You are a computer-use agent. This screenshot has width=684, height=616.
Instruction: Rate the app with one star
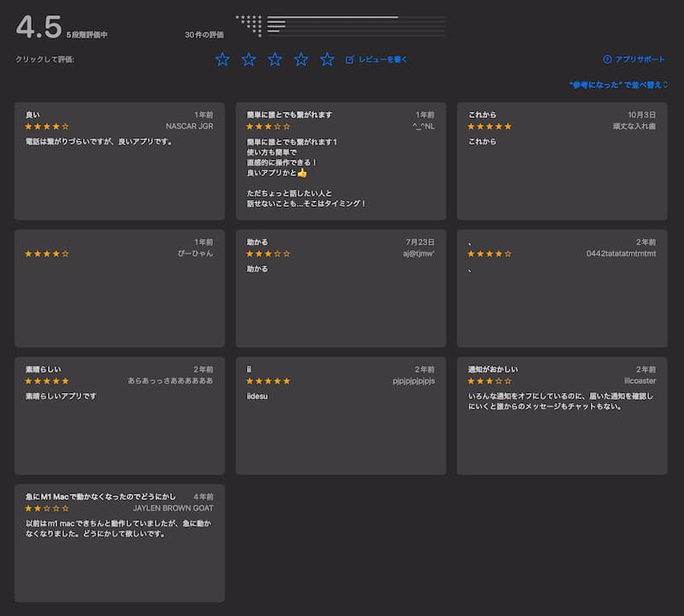point(222,59)
